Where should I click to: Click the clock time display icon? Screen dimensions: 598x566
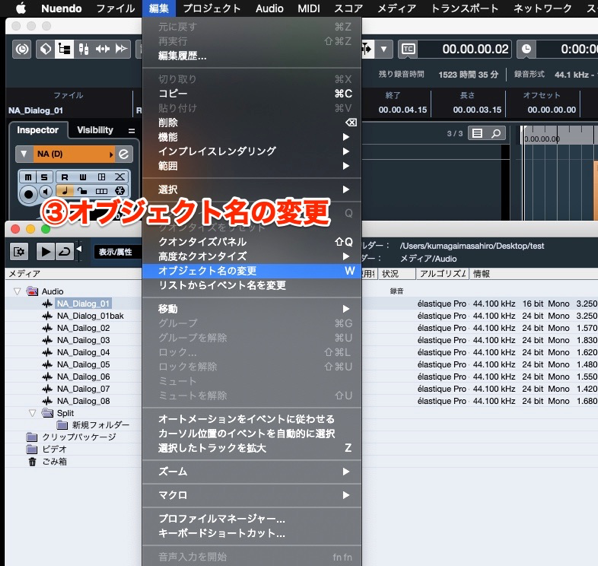526,49
